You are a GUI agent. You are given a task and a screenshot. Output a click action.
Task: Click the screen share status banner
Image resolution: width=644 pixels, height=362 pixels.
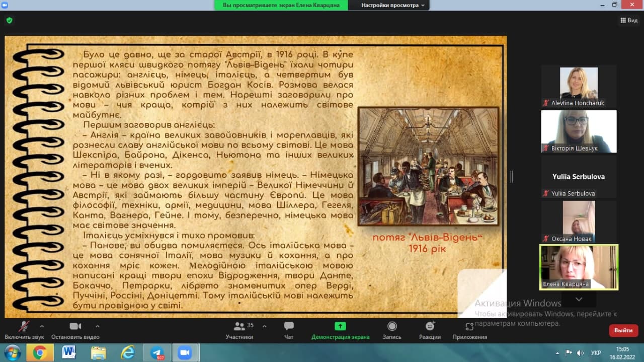[x=281, y=5]
